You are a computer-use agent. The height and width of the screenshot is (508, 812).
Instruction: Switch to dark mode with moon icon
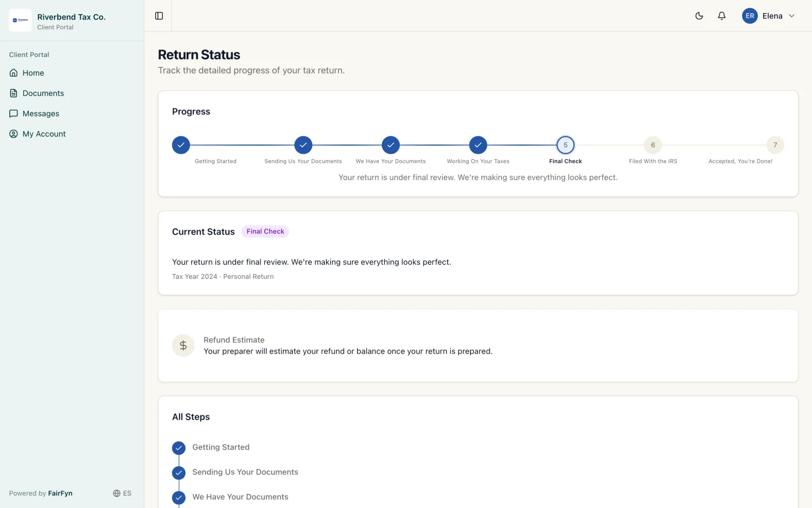[x=699, y=16]
